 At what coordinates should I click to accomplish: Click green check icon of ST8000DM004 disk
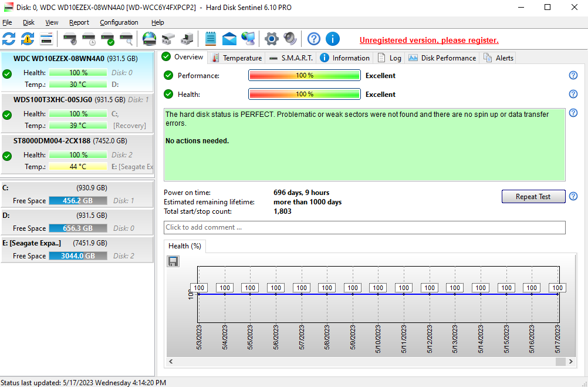(7, 156)
